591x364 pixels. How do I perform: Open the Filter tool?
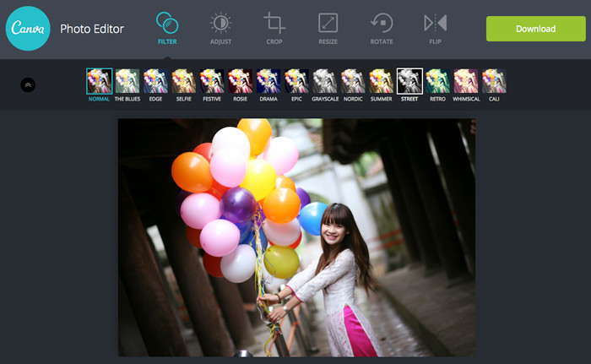[167, 29]
